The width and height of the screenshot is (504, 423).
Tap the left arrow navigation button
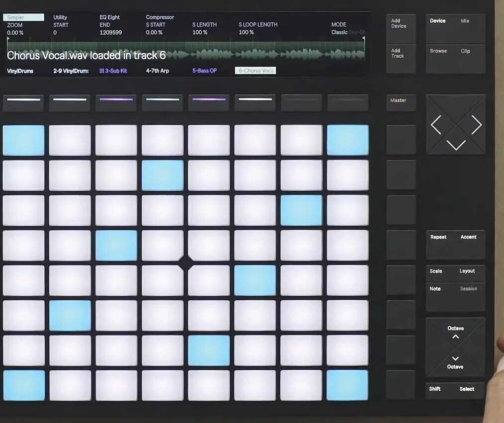pyautogui.click(x=436, y=125)
